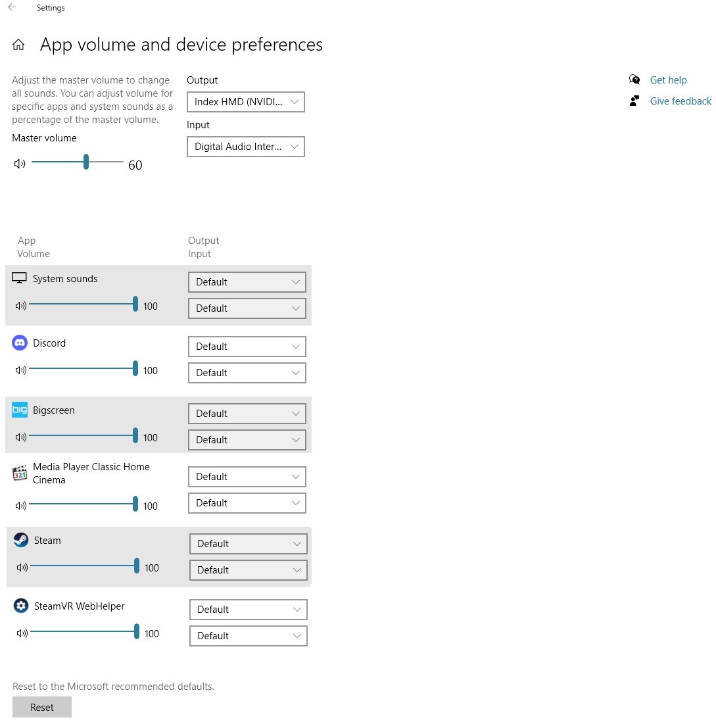Expand Discord output device dropdown
716x728 pixels.
(247, 346)
